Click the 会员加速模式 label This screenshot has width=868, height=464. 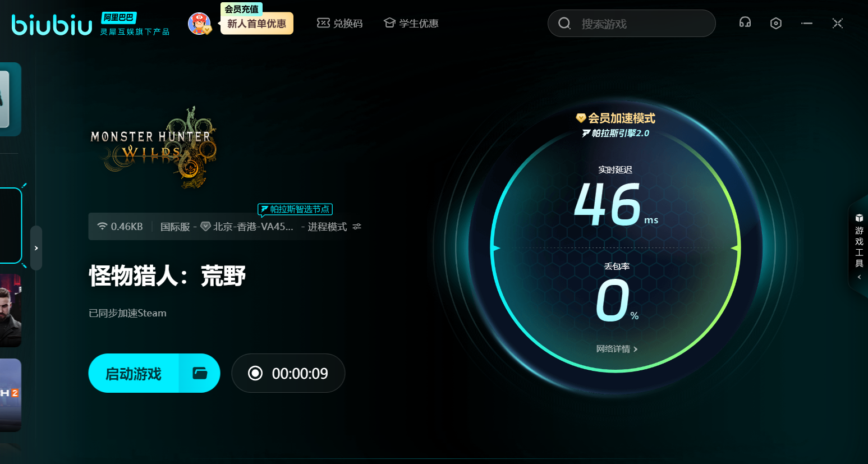coord(616,118)
